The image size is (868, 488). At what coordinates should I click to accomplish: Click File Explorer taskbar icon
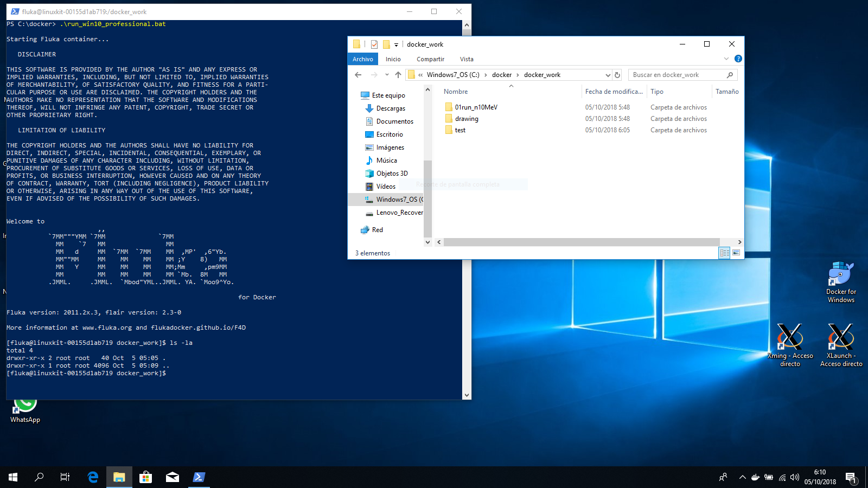click(119, 477)
